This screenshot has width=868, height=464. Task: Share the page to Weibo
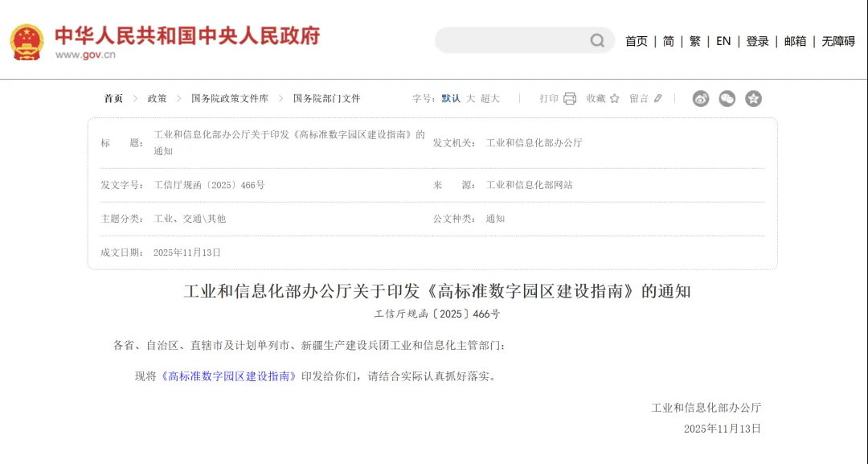[x=701, y=99]
